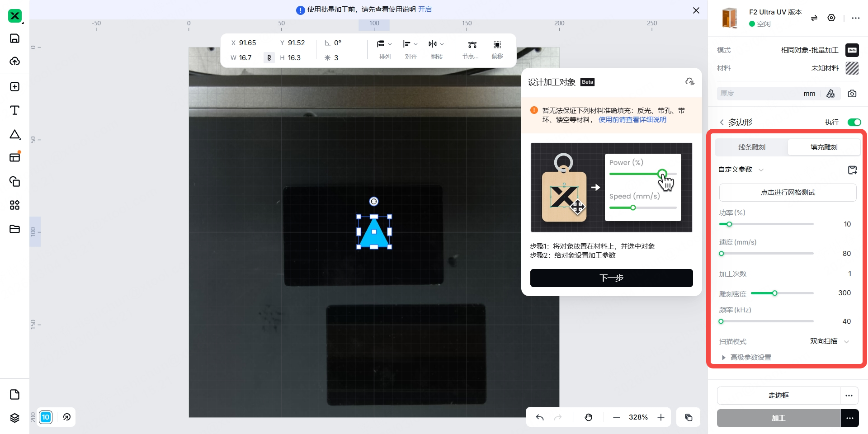Open the Layers panel icon
The image size is (868, 434).
click(14, 418)
